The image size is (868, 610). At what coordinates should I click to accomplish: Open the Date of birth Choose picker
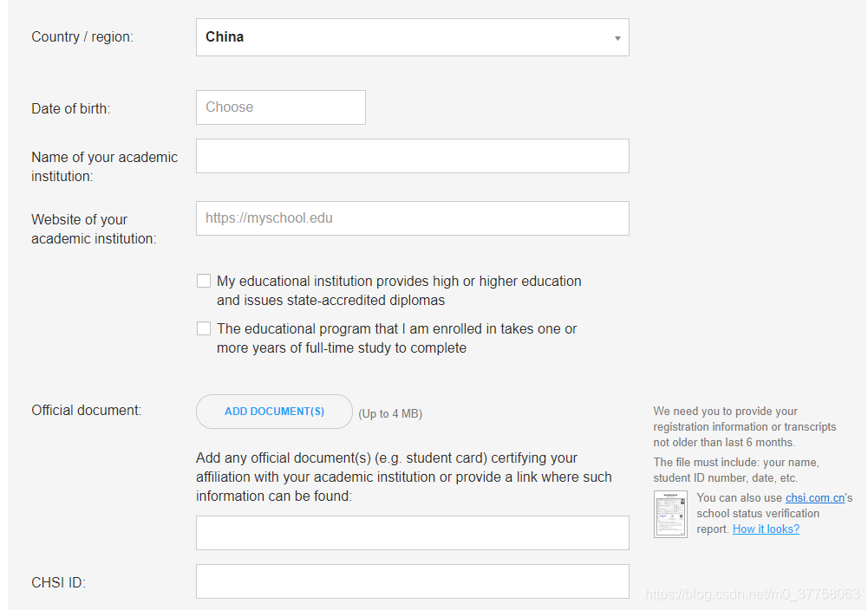click(x=280, y=107)
